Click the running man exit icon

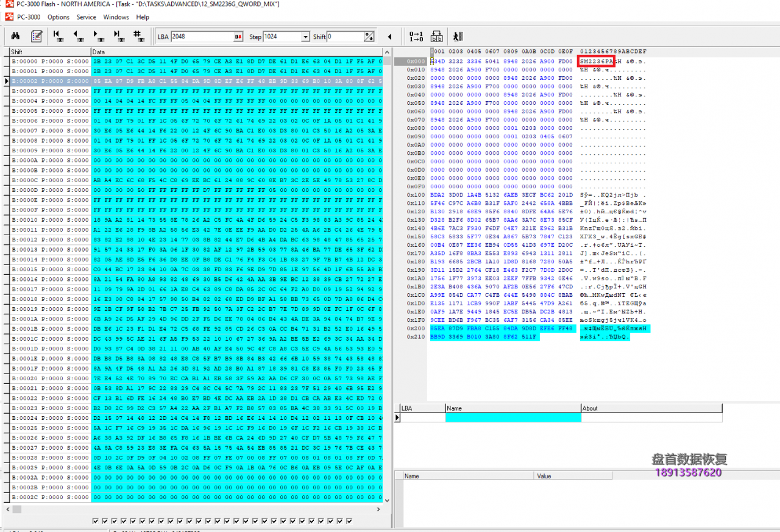tap(458, 37)
